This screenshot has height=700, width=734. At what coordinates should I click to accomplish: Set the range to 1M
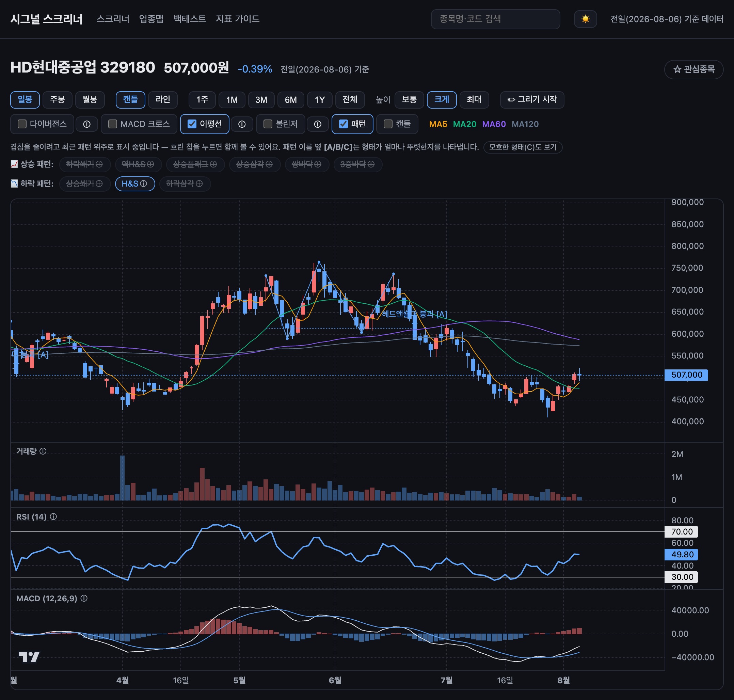(232, 100)
